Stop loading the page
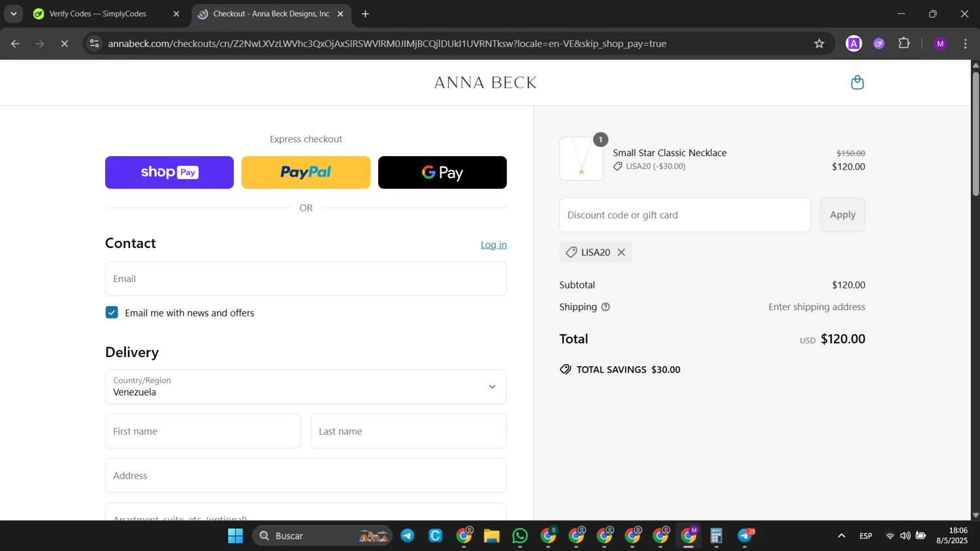The image size is (980, 551). click(x=65, y=44)
